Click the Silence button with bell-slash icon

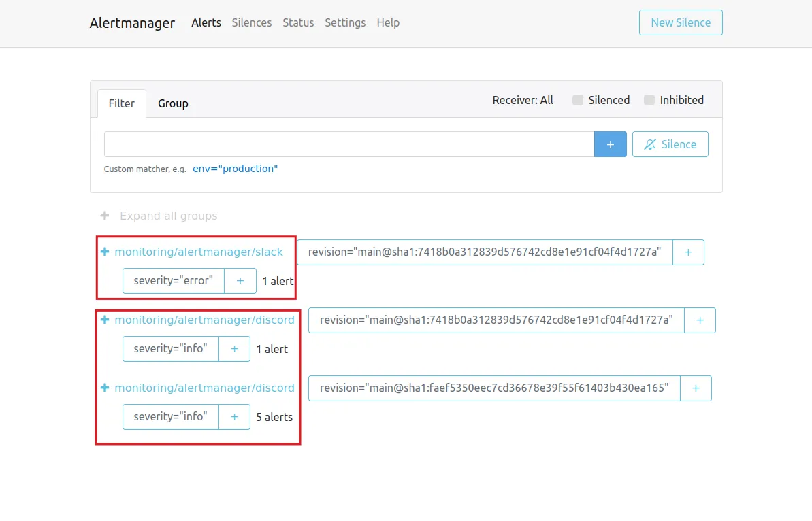pyautogui.click(x=670, y=144)
